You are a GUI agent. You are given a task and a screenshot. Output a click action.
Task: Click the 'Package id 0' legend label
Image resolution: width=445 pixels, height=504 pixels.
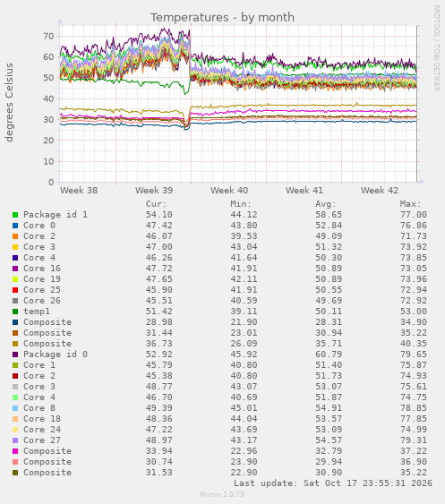56,355
